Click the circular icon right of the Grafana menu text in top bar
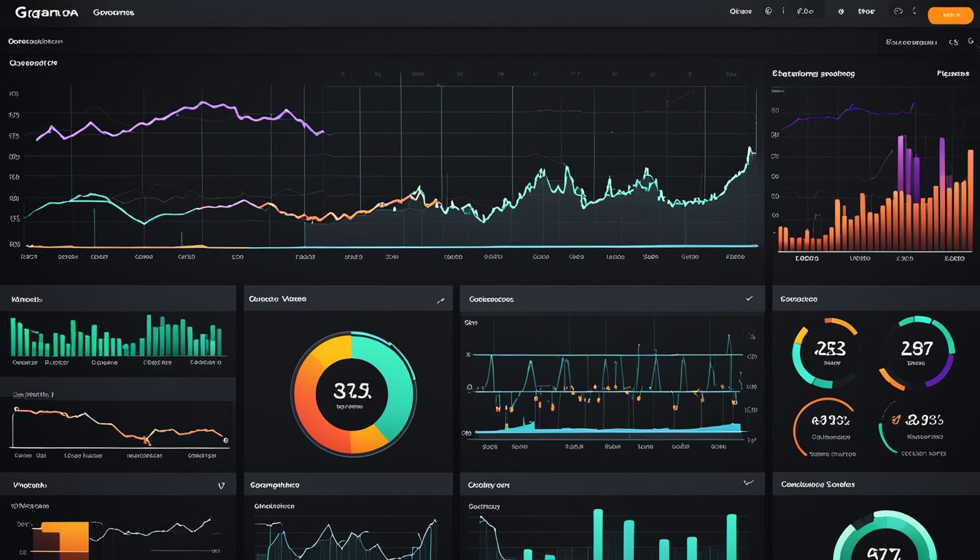 [768, 12]
